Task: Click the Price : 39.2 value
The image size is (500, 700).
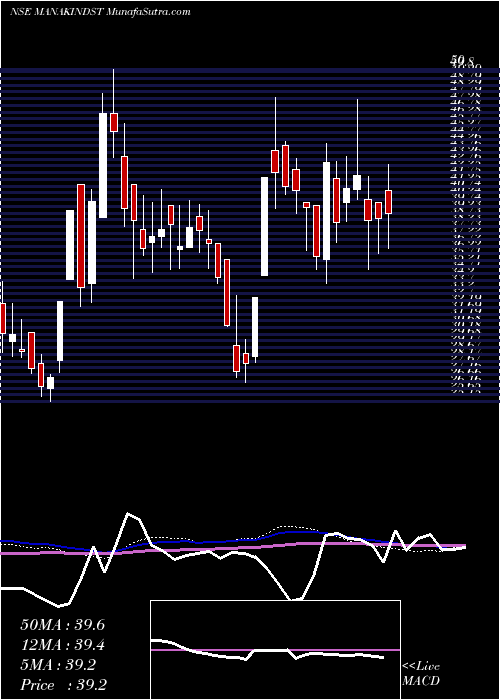Action: point(63,685)
